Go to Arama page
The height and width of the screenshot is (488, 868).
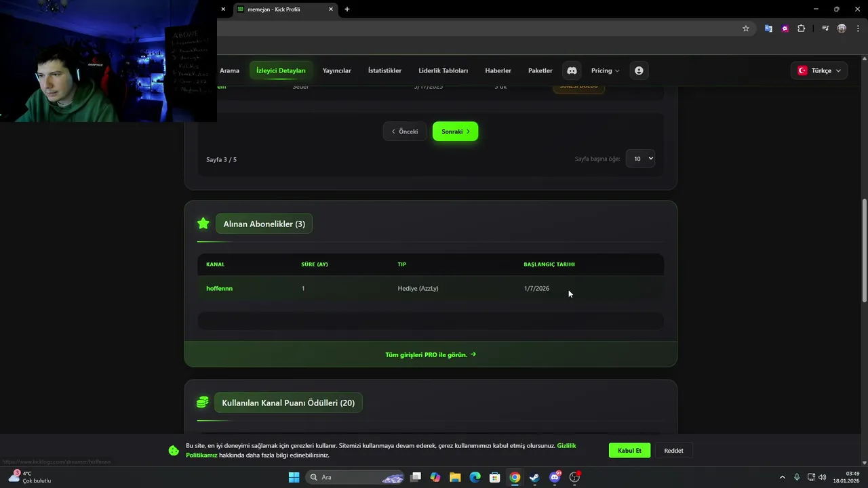(x=229, y=70)
